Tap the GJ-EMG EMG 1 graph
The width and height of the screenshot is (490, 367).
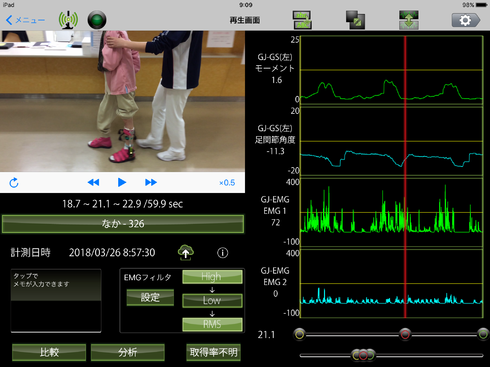click(392, 213)
